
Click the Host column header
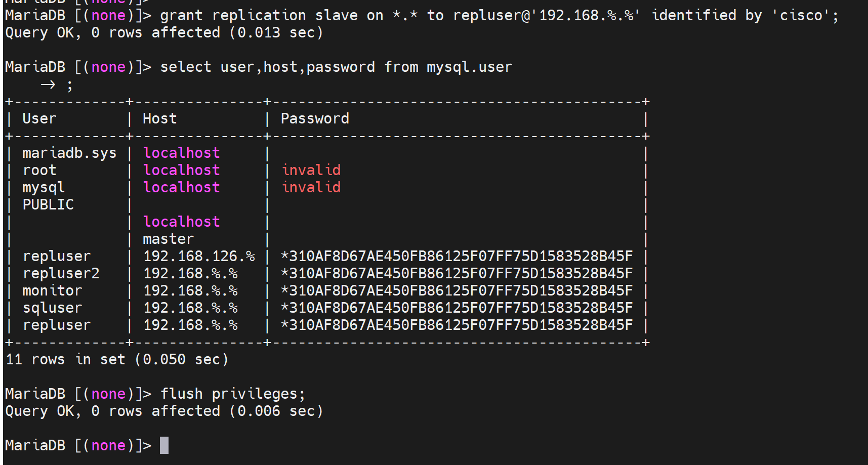point(159,118)
